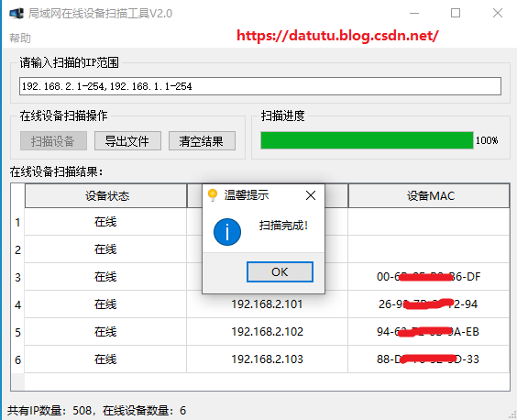The image size is (517, 420).
Task: Close the 温馨提示 dialog with X
Action: (x=311, y=195)
